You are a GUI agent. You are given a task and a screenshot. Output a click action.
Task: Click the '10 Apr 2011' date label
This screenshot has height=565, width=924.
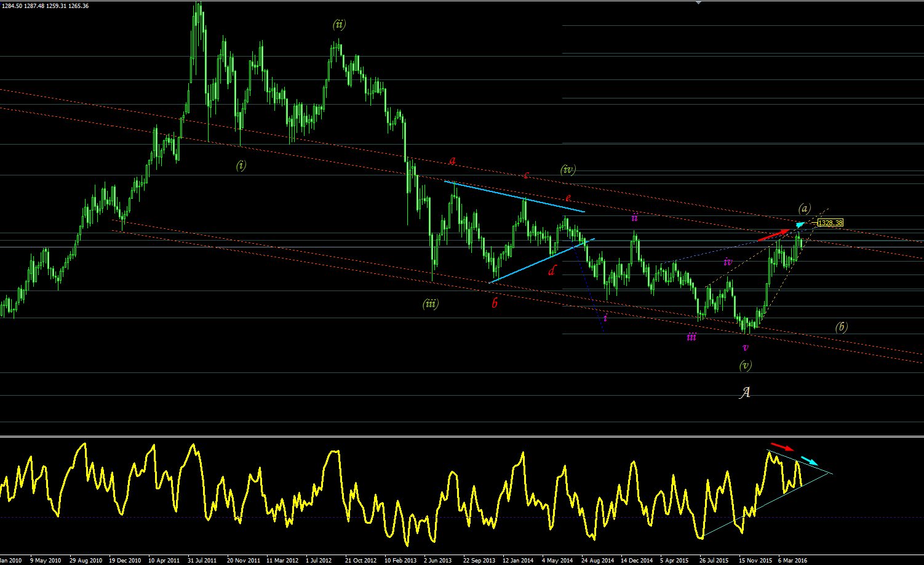click(164, 561)
